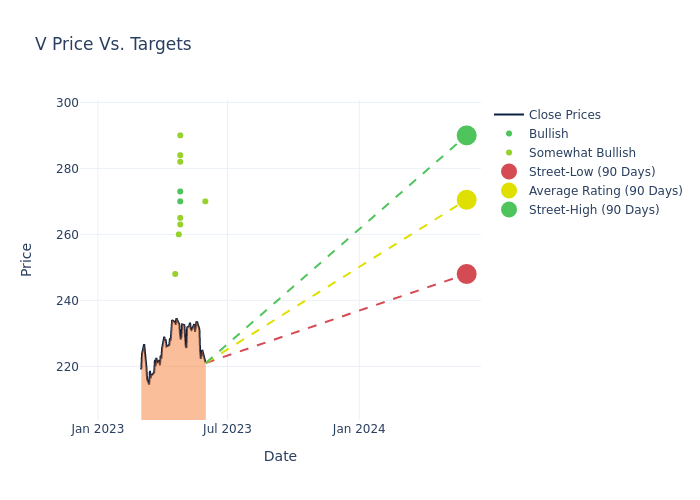Click the large green Street-High marker on the chart
This screenshot has width=700, height=500.
tap(466, 135)
